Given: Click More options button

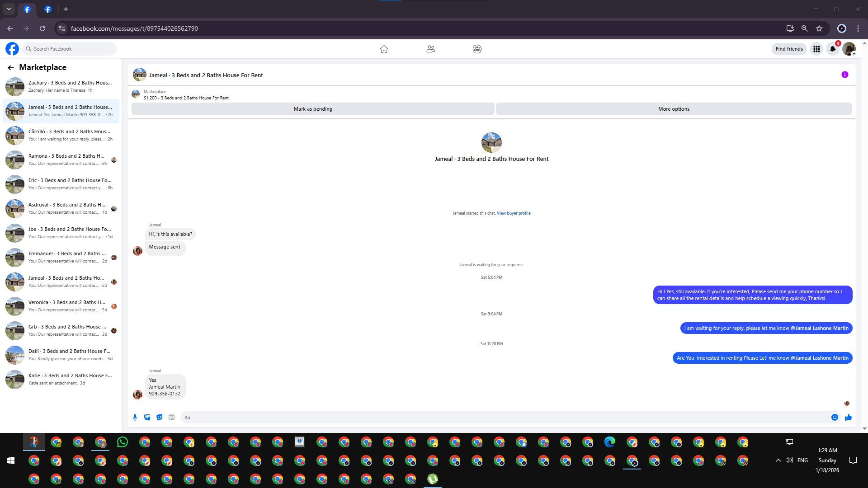Looking at the screenshot, I should [x=674, y=109].
